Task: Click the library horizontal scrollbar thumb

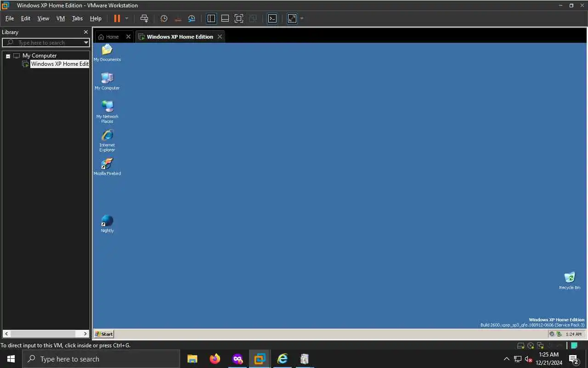Action: [43, 333]
